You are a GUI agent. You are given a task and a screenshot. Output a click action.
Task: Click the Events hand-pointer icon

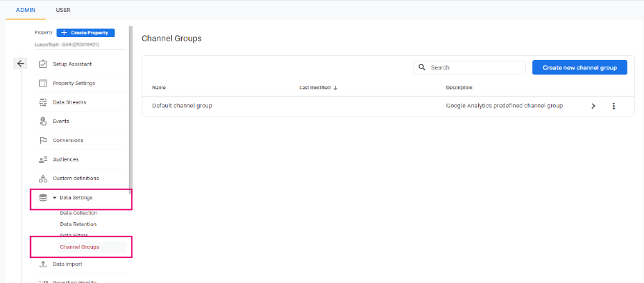43,121
